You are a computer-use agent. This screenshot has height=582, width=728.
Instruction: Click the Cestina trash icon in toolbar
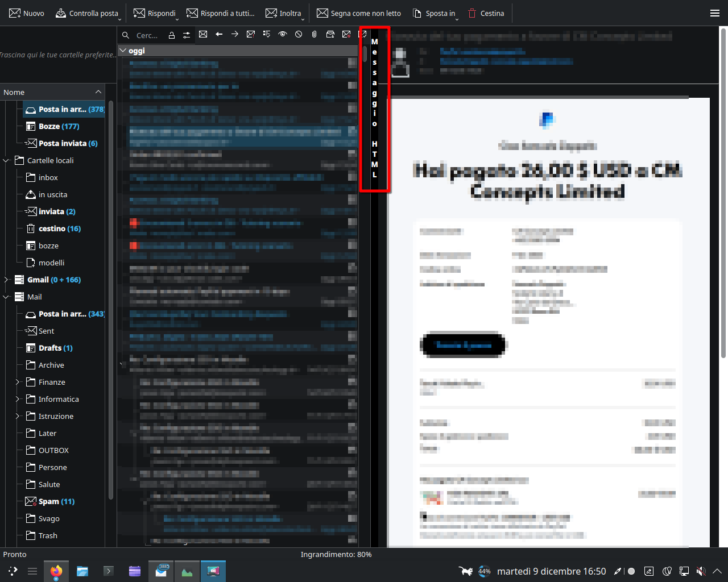(x=472, y=13)
